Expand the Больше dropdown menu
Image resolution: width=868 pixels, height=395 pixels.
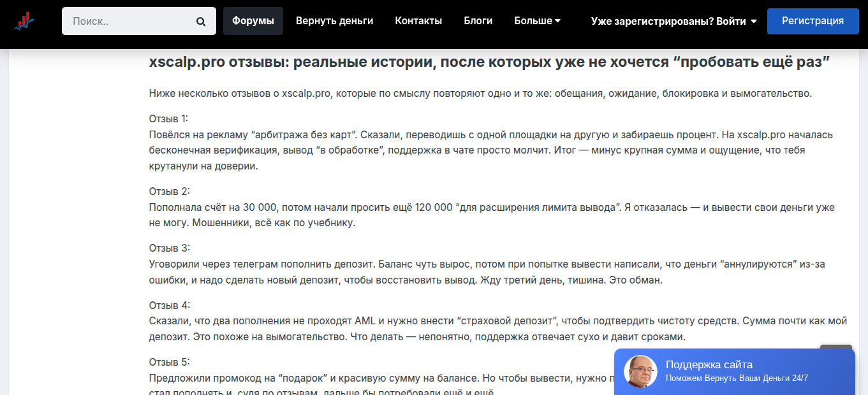pyautogui.click(x=538, y=21)
